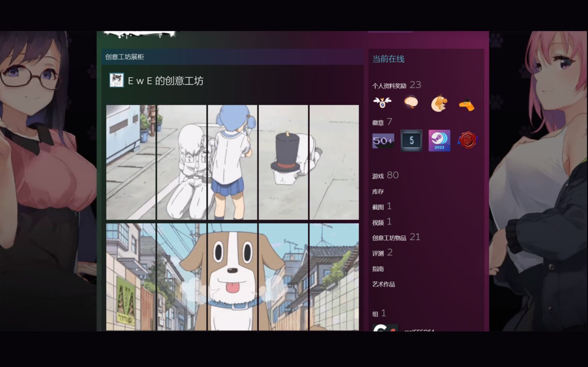Open the dog face workshop thumbnail
The image size is (588, 367).
click(232, 277)
